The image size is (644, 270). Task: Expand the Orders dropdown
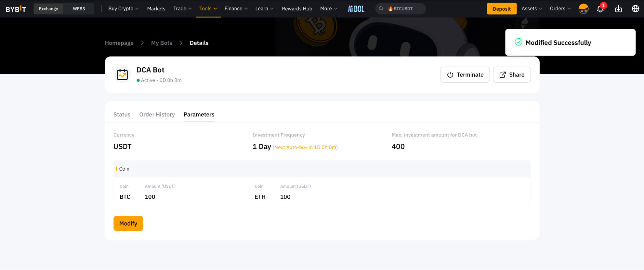(x=560, y=9)
